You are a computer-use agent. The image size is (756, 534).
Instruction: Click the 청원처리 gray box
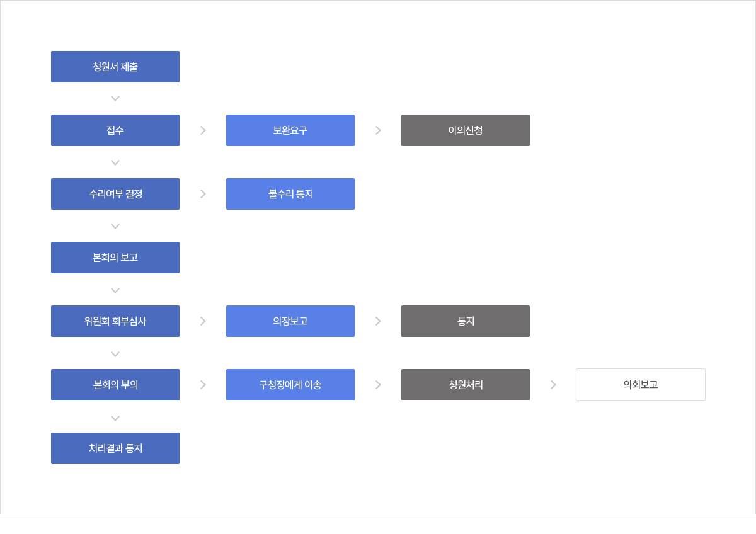pyautogui.click(x=466, y=385)
